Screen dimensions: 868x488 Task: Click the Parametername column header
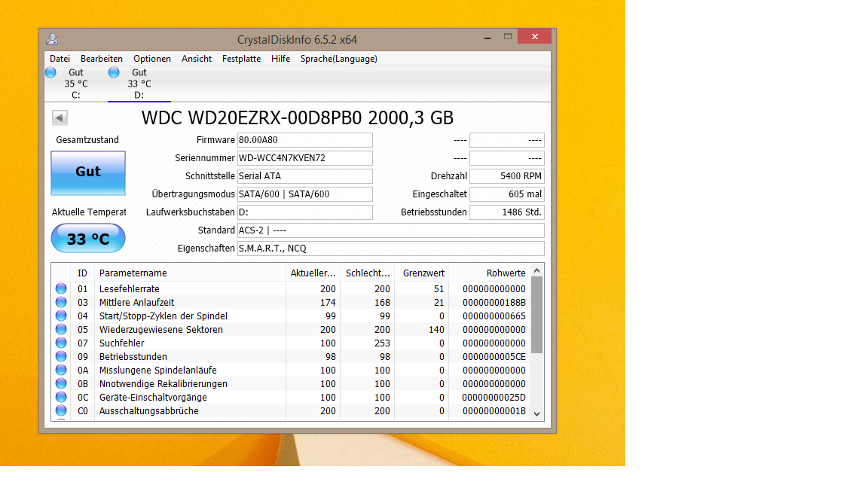190,273
